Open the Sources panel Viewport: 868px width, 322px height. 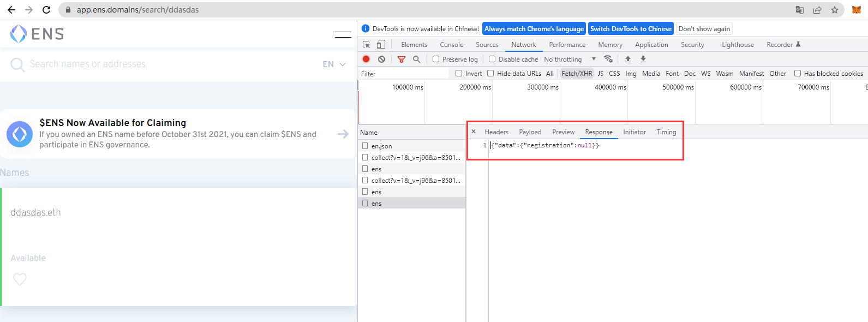487,45
